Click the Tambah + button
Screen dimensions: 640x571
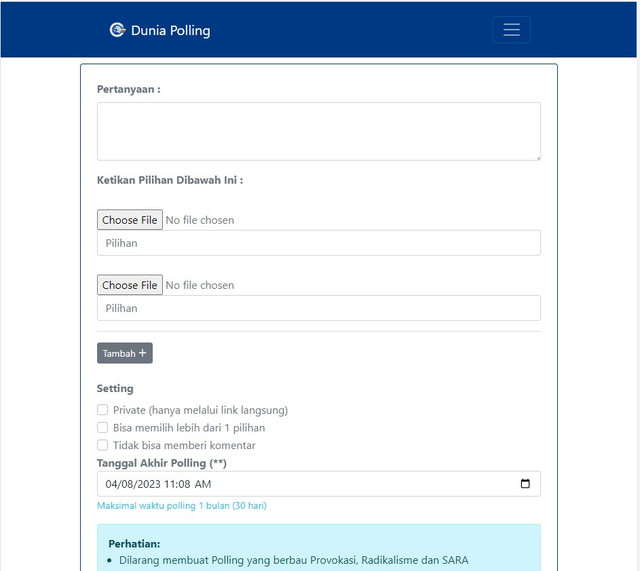(124, 353)
